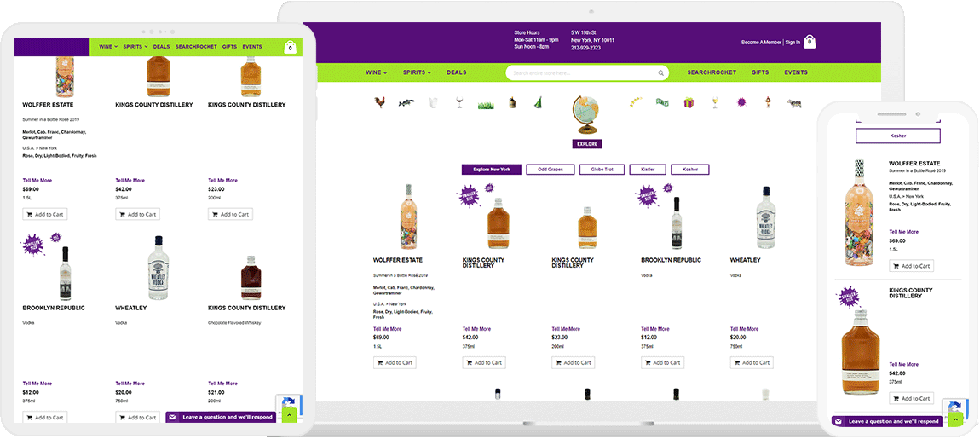Expand SPIRITS dropdown on laptop menu
The width and height of the screenshot is (980, 439).
pos(417,72)
